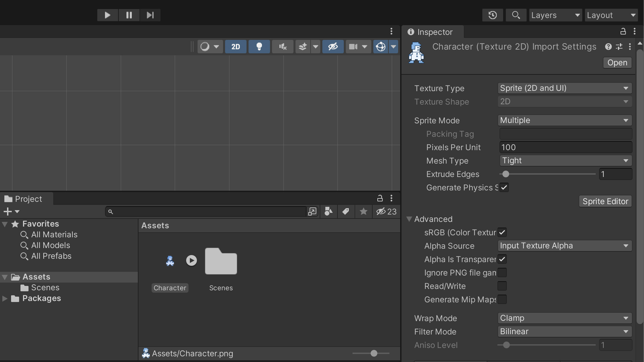Click the Packing Tag input field

pos(566,134)
